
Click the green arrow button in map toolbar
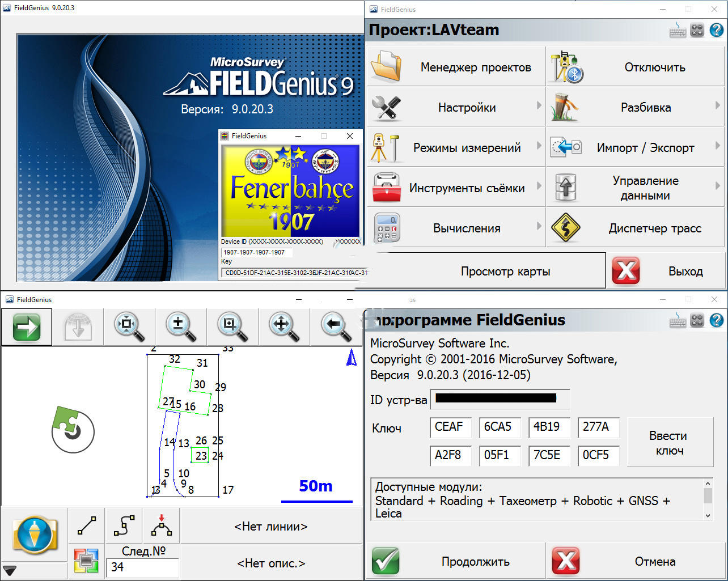pyautogui.click(x=27, y=327)
